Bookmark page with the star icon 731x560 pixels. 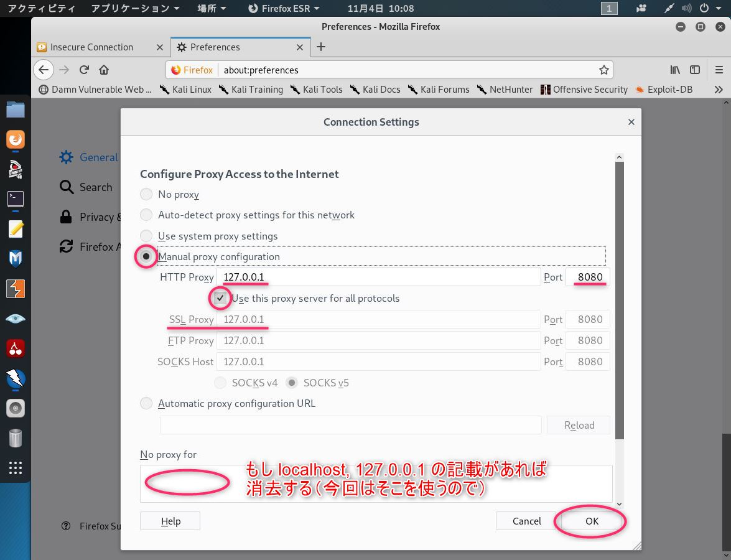pyautogui.click(x=603, y=70)
